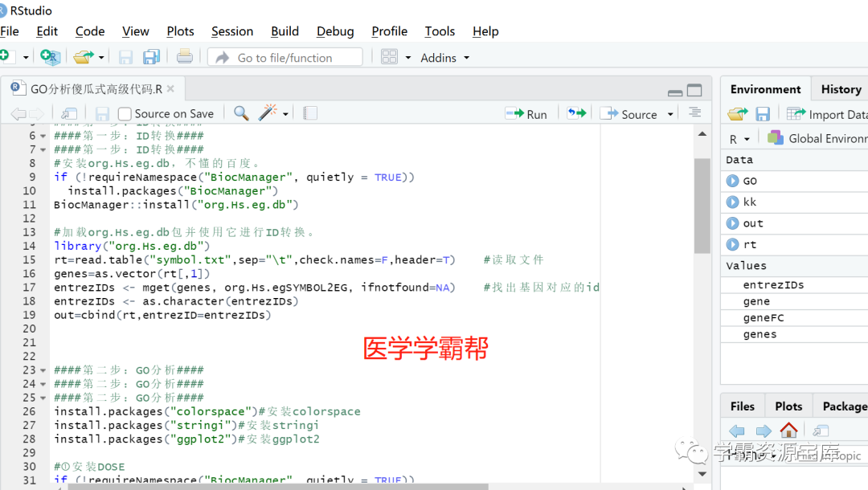Maximize the source editor pane
This screenshot has height=490, width=868.
click(694, 90)
